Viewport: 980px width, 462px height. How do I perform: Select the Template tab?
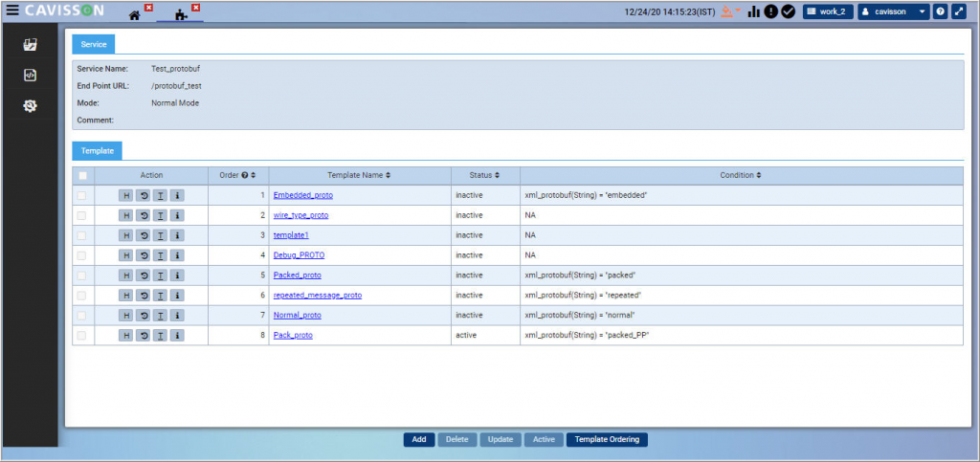[97, 151]
